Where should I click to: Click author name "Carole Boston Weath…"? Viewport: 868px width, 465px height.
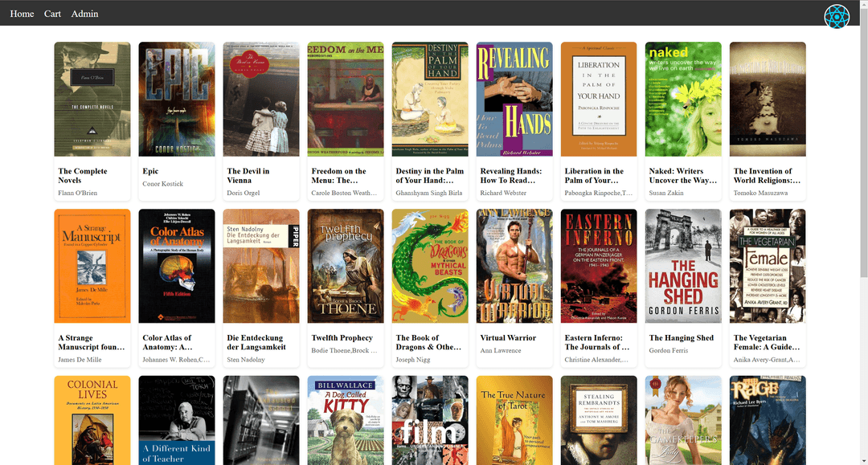[344, 193]
